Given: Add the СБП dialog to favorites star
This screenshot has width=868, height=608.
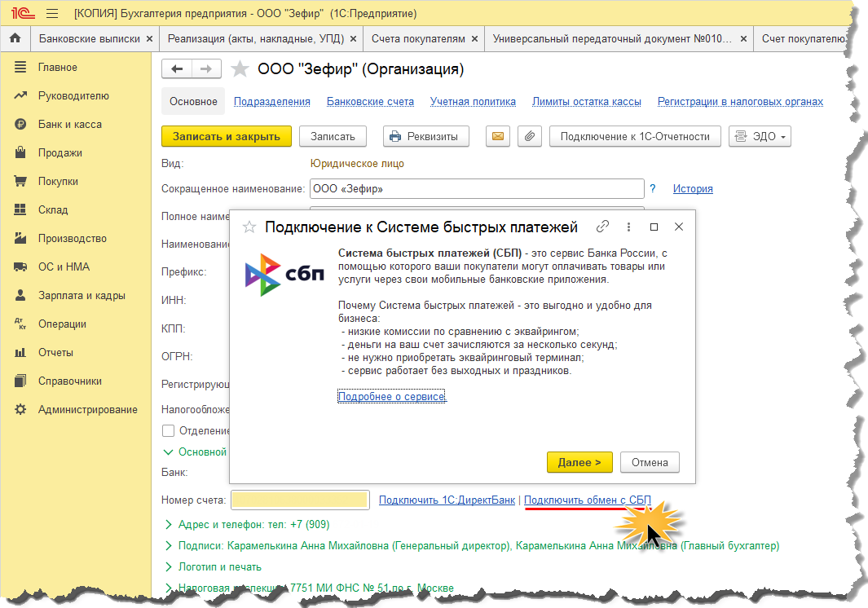Looking at the screenshot, I should (249, 227).
